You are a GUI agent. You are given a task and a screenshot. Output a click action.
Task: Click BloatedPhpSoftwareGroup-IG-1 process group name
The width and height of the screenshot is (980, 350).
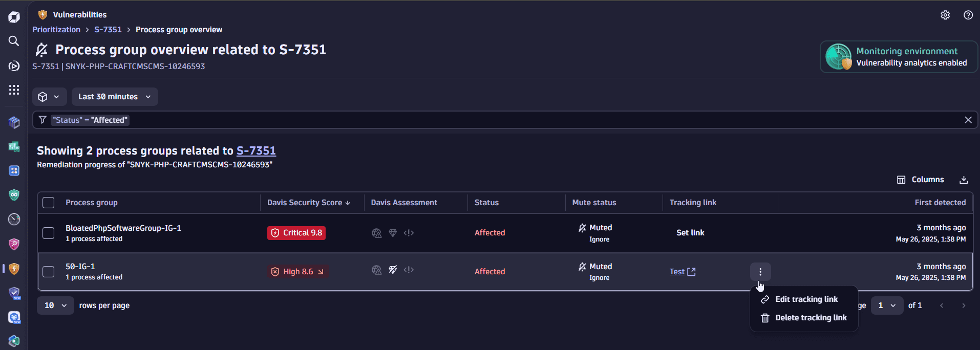click(x=123, y=228)
